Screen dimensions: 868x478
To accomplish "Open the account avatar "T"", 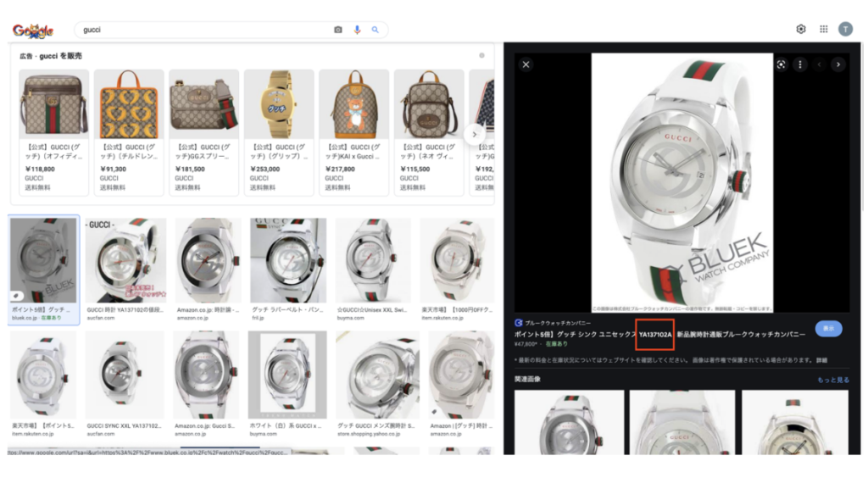I will click(x=845, y=29).
